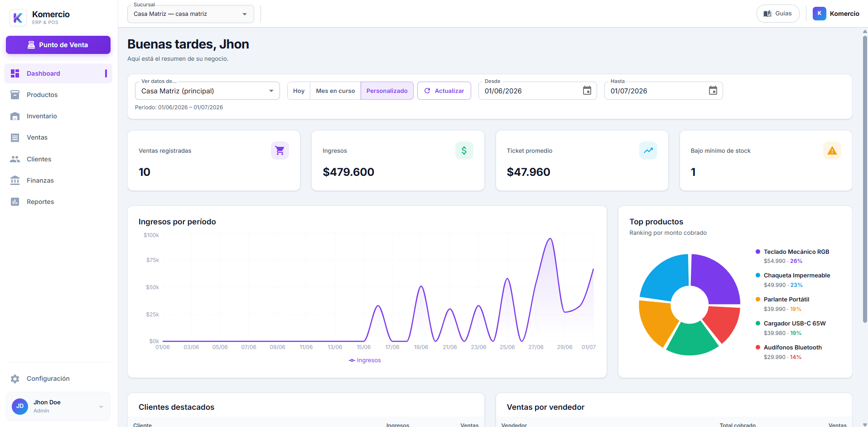Click the Guías book icon

tap(767, 14)
